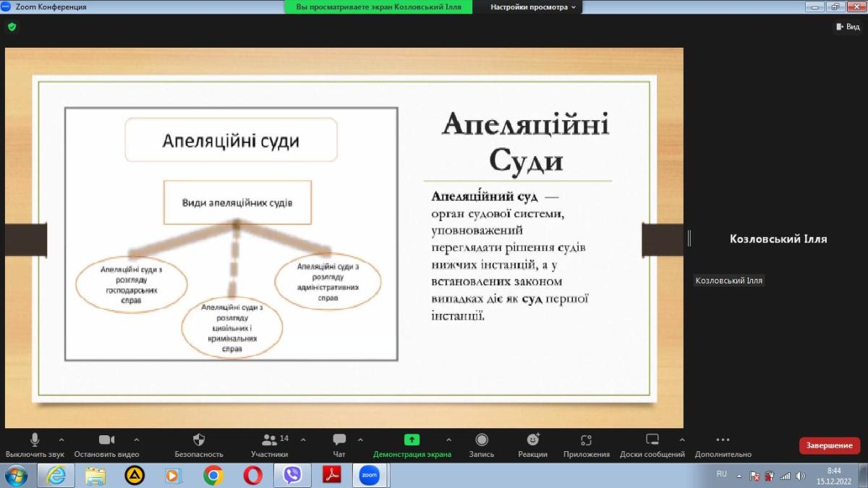Click the panel divider handle beside shared screen
Viewport: 868px width, 488px height.
click(689, 239)
